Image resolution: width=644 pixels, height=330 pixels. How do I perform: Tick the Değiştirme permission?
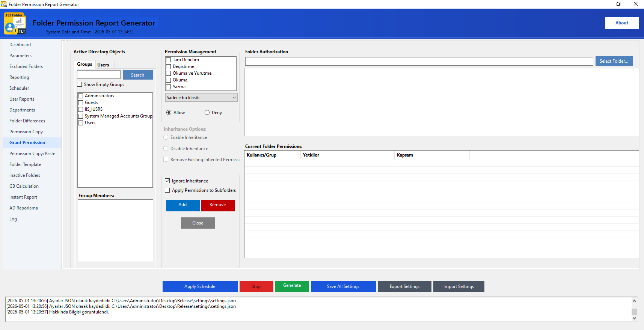click(x=168, y=66)
